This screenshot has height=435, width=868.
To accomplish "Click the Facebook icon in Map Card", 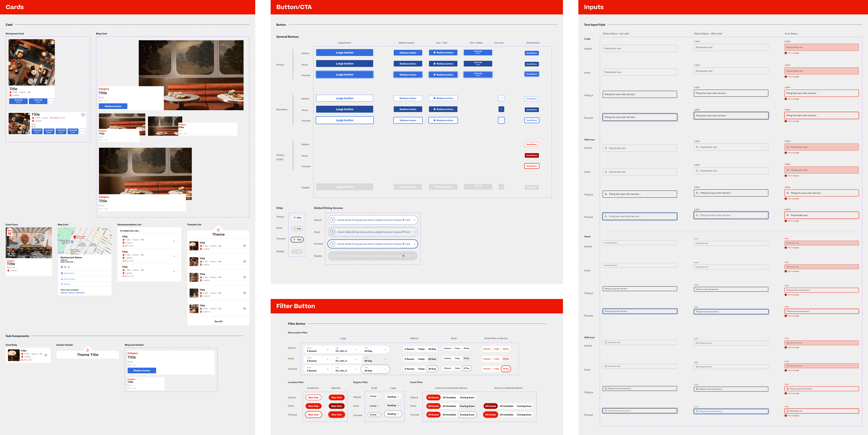I will tap(62, 267).
